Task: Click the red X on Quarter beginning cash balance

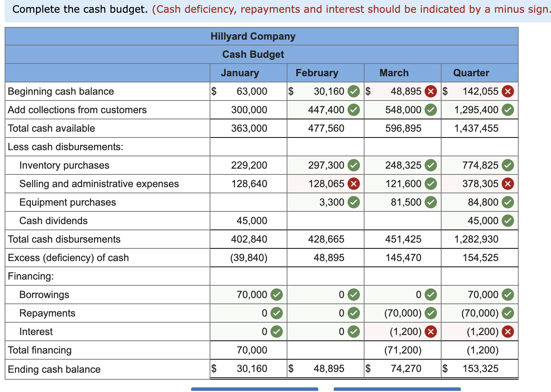Action: (x=507, y=91)
